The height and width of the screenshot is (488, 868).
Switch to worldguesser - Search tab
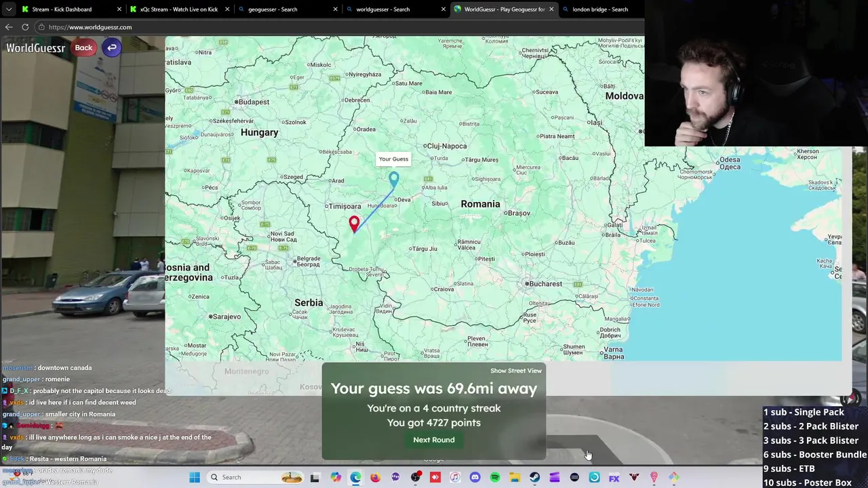(x=382, y=9)
